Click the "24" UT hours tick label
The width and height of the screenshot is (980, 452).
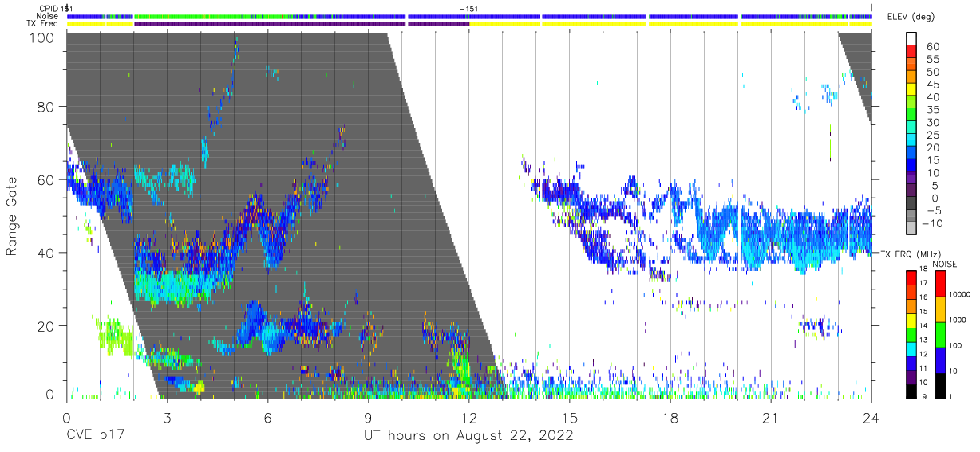click(x=871, y=418)
